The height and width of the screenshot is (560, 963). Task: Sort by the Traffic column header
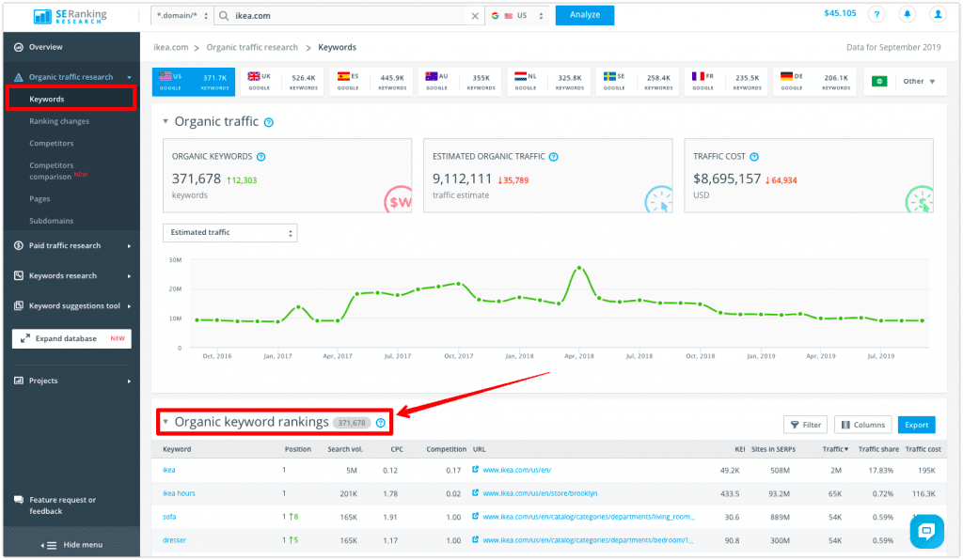tap(835, 449)
